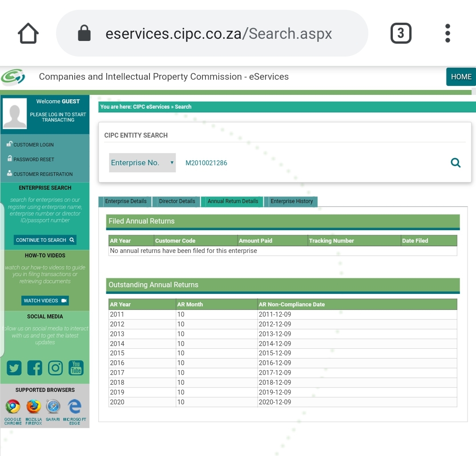Open the browser three-dot menu

click(x=448, y=33)
